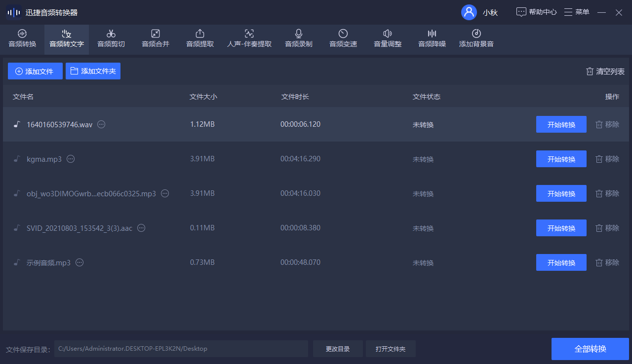Click 清空列表 to clear list
The height and width of the screenshot is (364, 632).
click(x=605, y=72)
